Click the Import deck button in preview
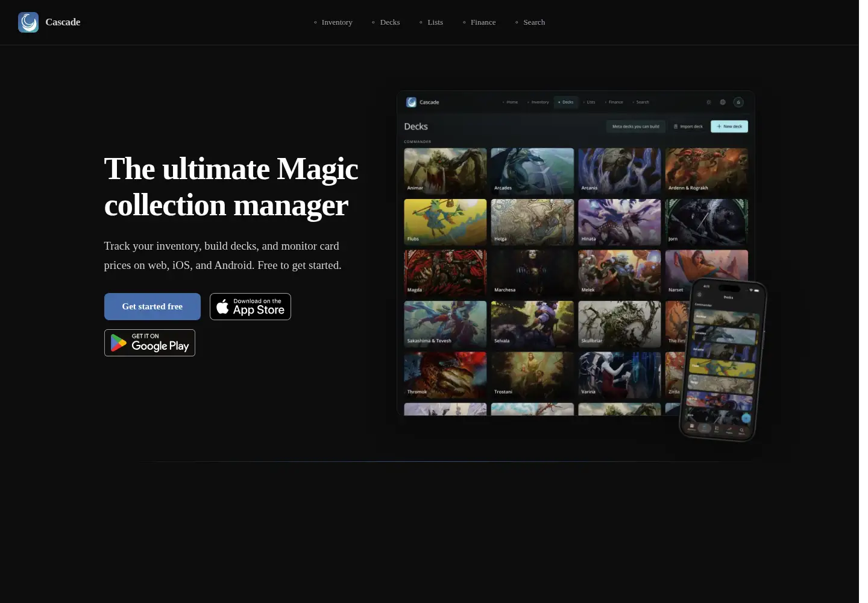This screenshot has height=603, width=868. pos(688,127)
